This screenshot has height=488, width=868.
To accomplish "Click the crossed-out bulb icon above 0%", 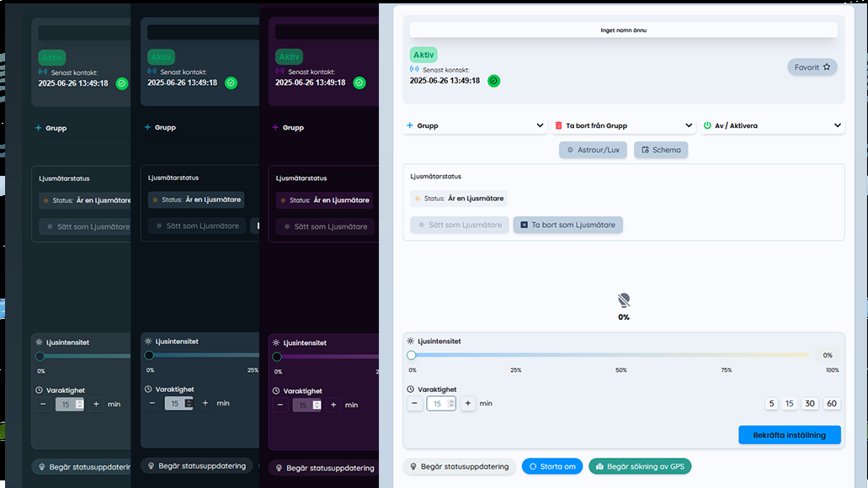I will click(x=624, y=300).
